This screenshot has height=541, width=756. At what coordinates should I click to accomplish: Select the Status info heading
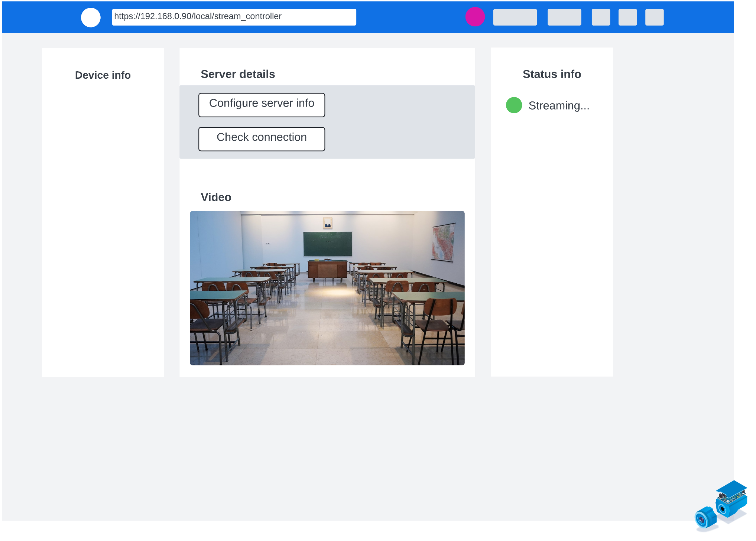pos(552,74)
